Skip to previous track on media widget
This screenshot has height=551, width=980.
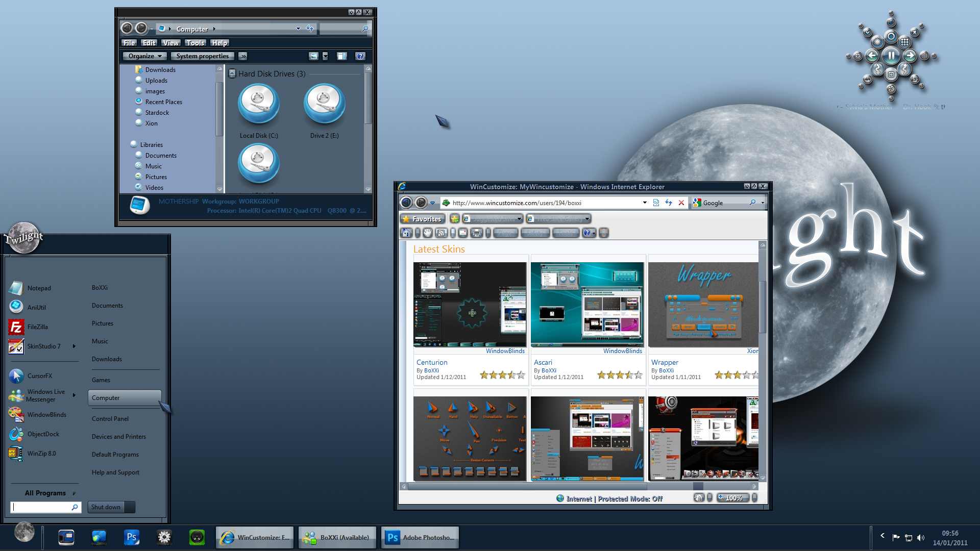tap(872, 56)
